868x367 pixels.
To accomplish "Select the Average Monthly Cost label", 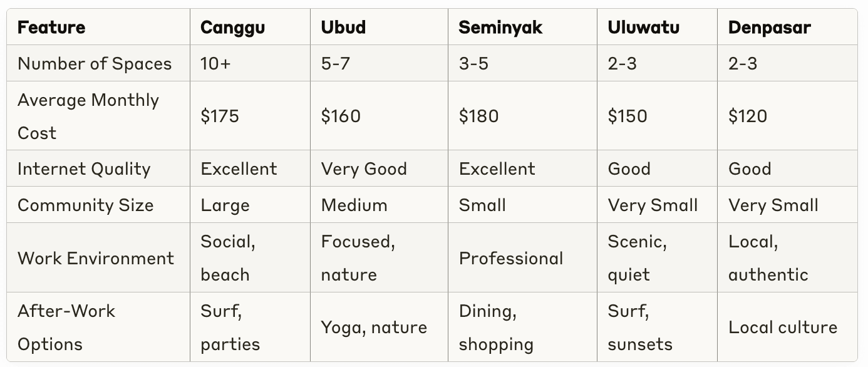I will click(88, 116).
